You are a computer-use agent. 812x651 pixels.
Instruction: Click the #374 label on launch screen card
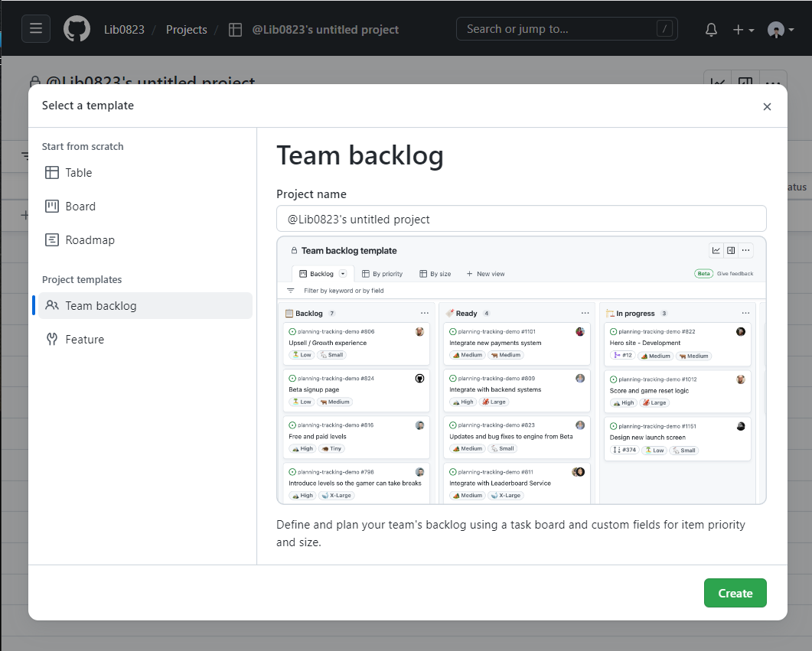[x=624, y=451]
